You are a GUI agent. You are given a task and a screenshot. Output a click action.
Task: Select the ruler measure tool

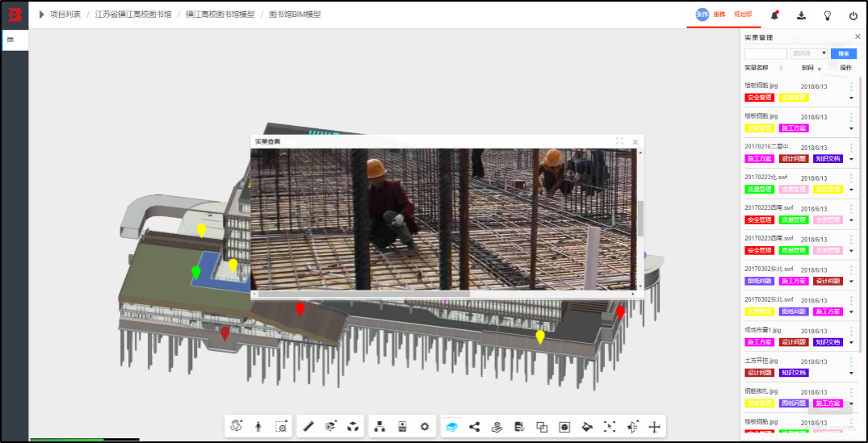click(x=309, y=426)
